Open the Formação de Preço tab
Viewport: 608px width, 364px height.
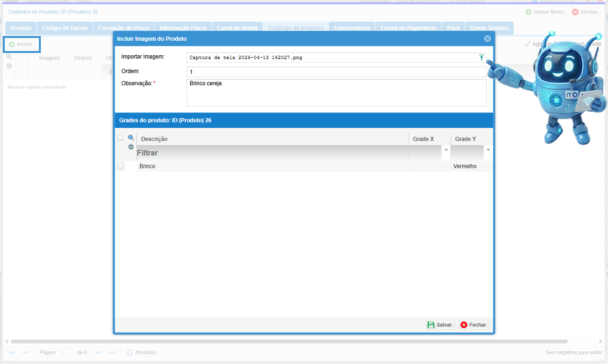[x=123, y=28]
